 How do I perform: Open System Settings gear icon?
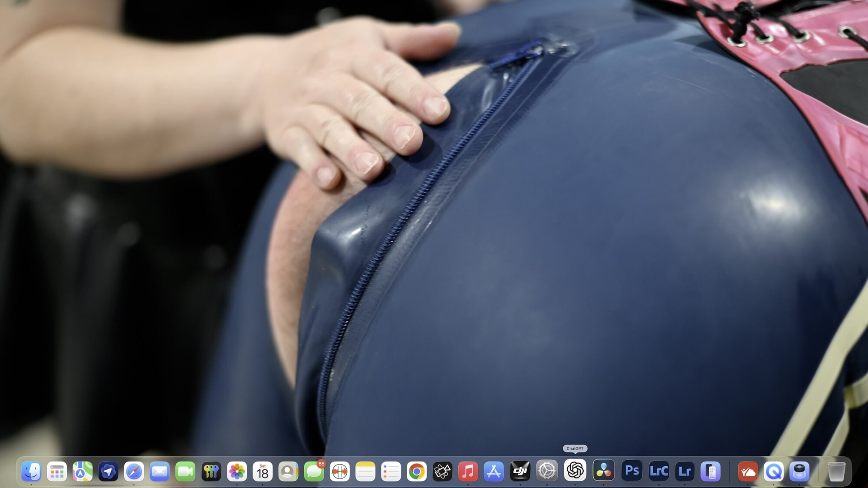[546, 471]
